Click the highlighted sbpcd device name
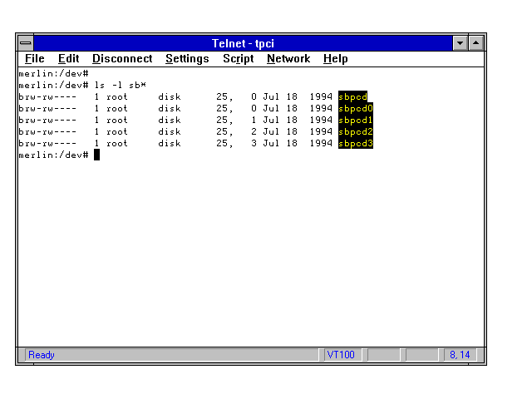This screenshot has width=532, height=399. click(352, 96)
